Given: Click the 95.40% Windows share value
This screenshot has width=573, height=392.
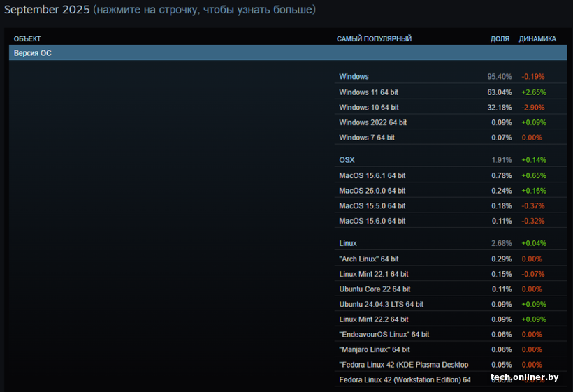Looking at the screenshot, I should tap(499, 77).
